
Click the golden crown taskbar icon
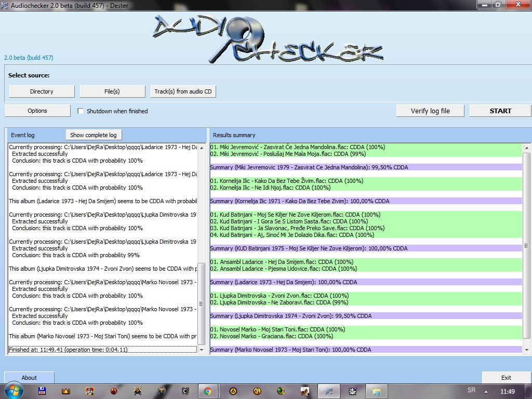(66, 391)
